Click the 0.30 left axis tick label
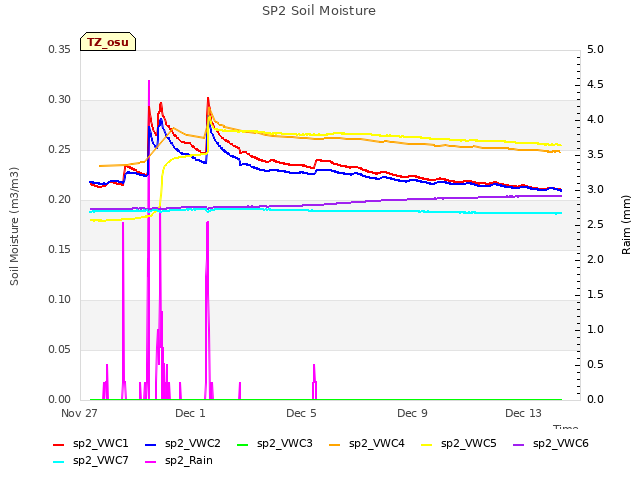Viewport: 640px width, 480px height. (x=60, y=100)
